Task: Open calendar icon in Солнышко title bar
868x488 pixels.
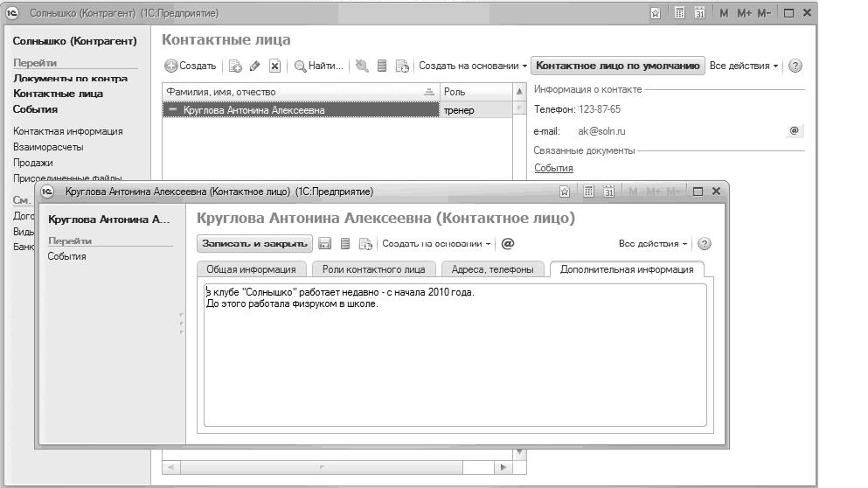Action: tap(699, 13)
